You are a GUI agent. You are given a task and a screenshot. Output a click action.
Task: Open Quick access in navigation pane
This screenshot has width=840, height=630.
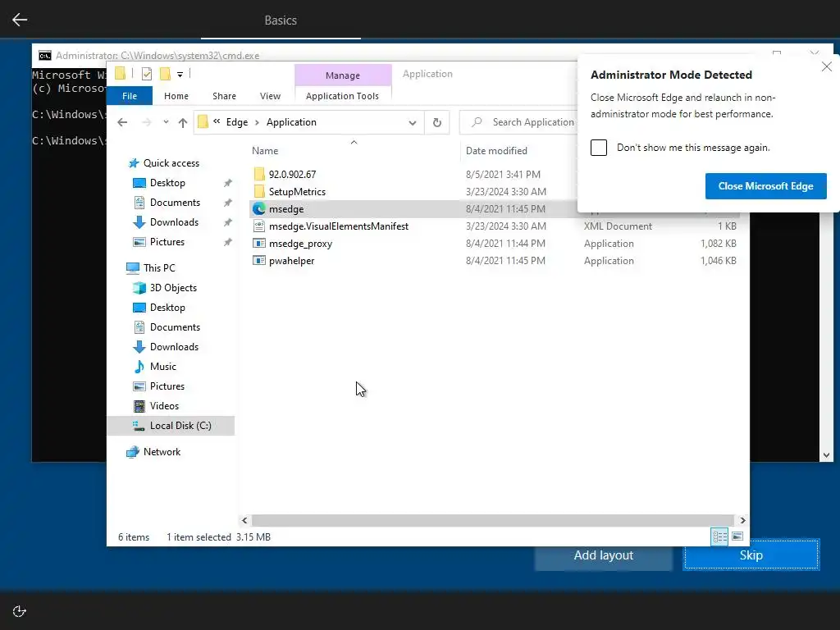(x=171, y=163)
